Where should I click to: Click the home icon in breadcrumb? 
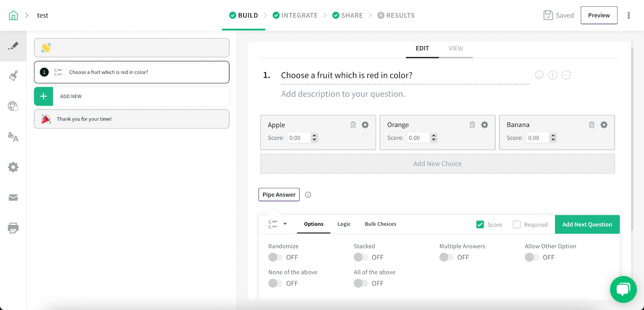pos(13,15)
